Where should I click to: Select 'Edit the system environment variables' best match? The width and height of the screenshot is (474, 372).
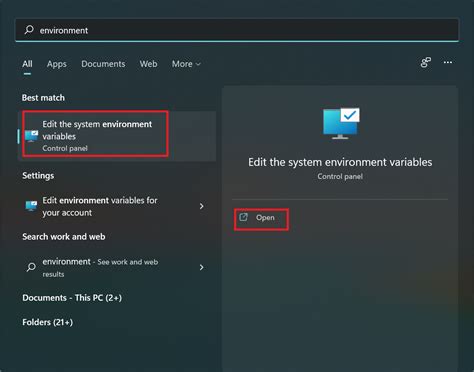point(117,136)
